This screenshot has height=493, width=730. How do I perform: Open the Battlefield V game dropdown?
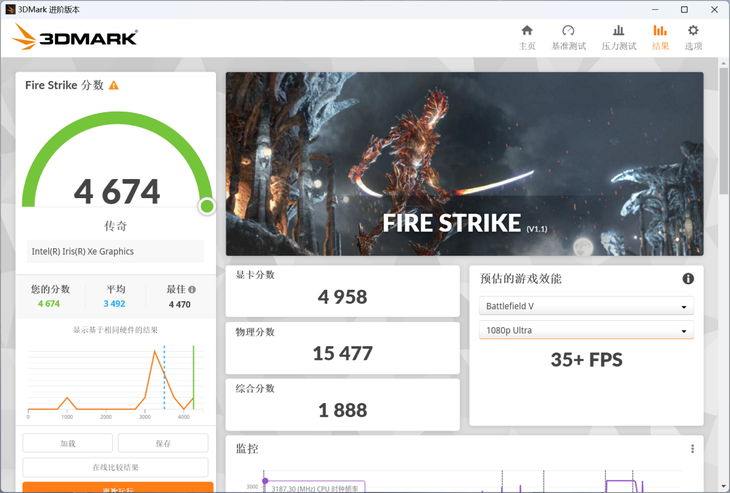click(586, 306)
